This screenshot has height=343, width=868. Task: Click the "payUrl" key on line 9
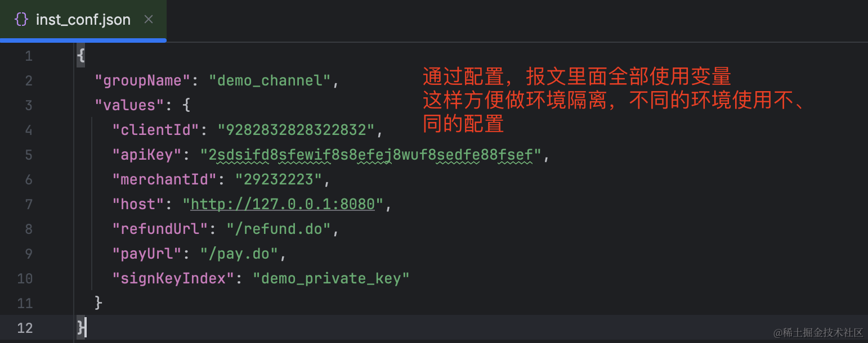pos(147,254)
